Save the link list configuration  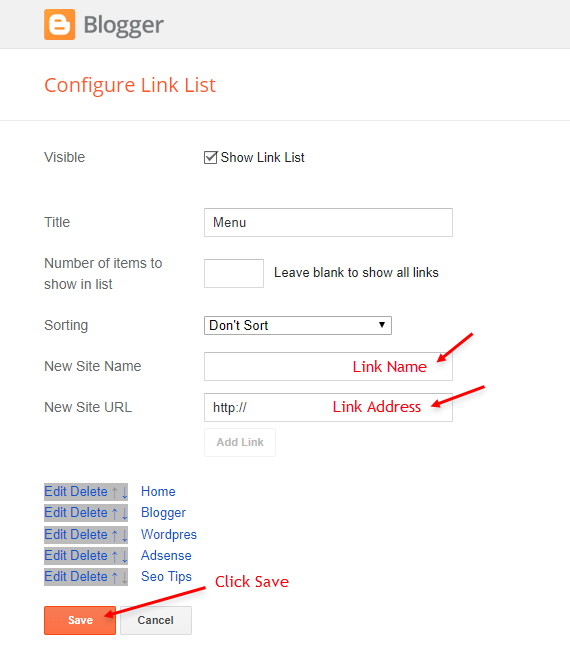click(x=80, y=620)
